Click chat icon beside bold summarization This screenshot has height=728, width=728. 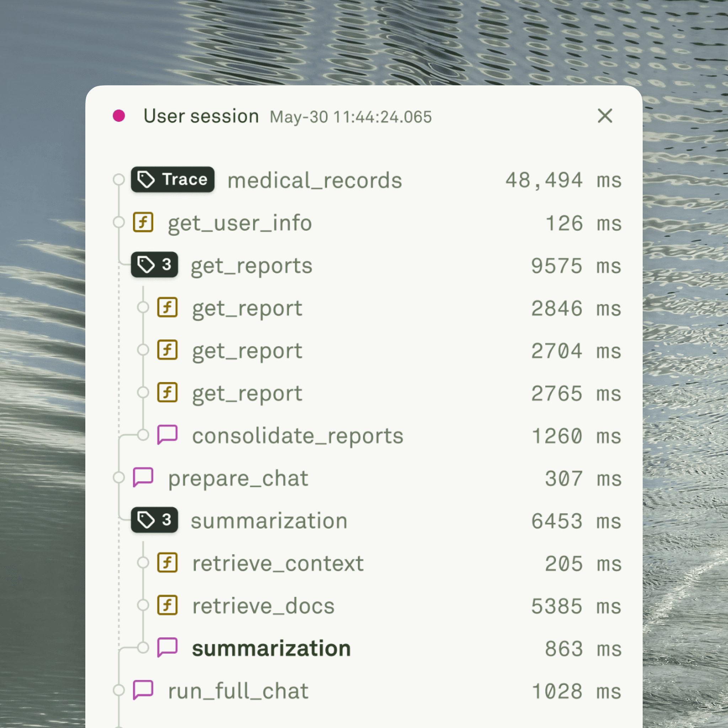point(167,648)
